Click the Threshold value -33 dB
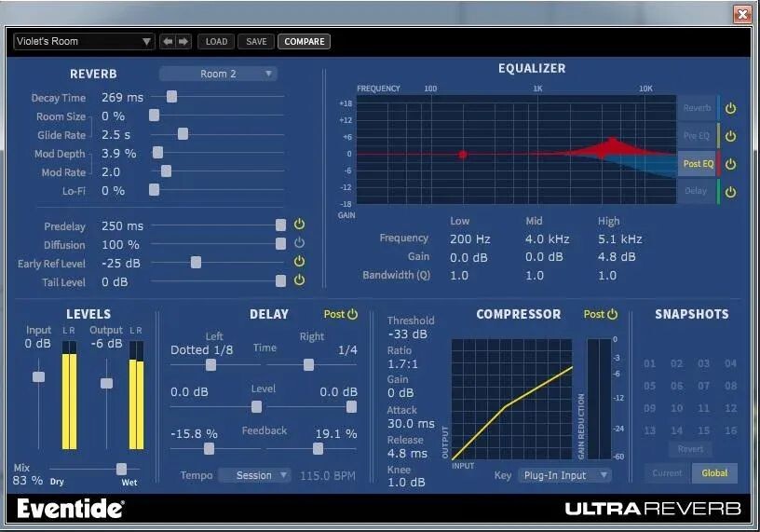This screenshot has width=760, height=532. pyautogui.click(x=408, y=334)
